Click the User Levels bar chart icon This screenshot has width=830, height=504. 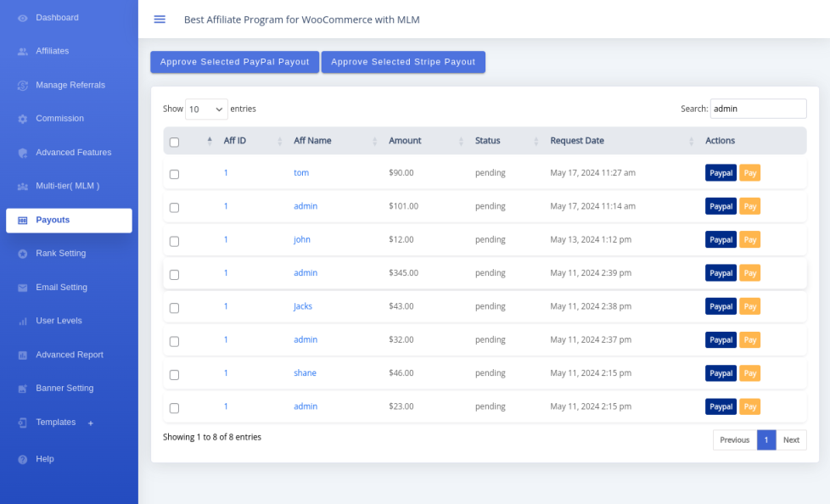pos(23,322)
